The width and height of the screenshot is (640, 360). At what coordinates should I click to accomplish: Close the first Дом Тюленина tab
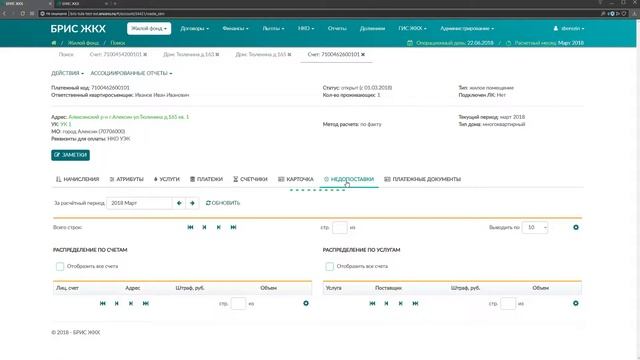point(217,54)
